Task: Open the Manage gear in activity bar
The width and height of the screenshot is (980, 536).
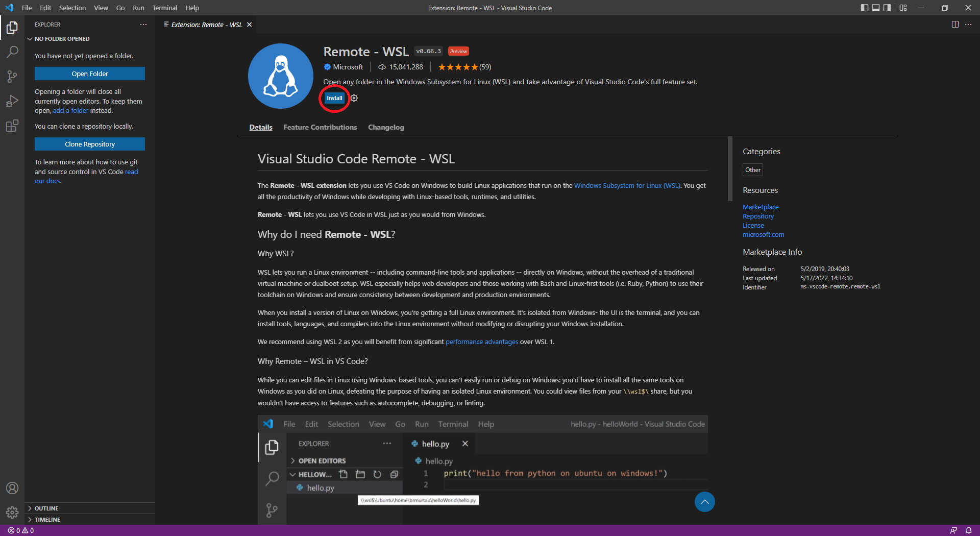Action: 12,513
